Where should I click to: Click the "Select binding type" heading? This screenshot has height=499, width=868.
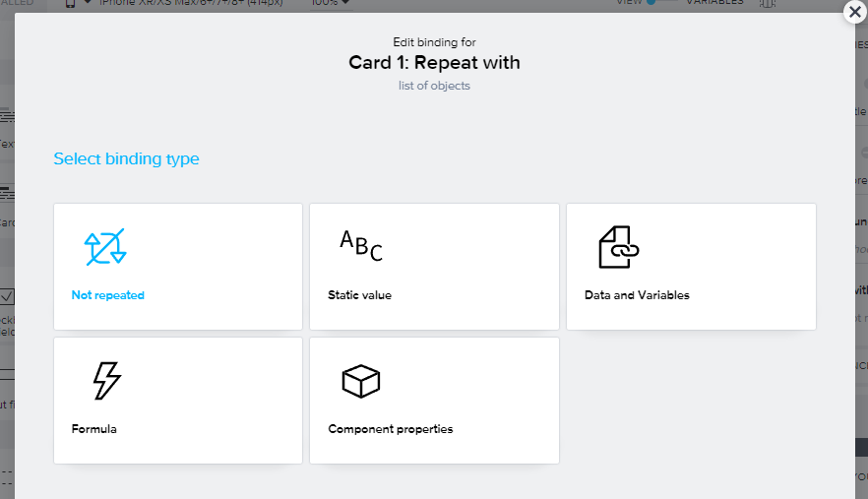[126, 159]
